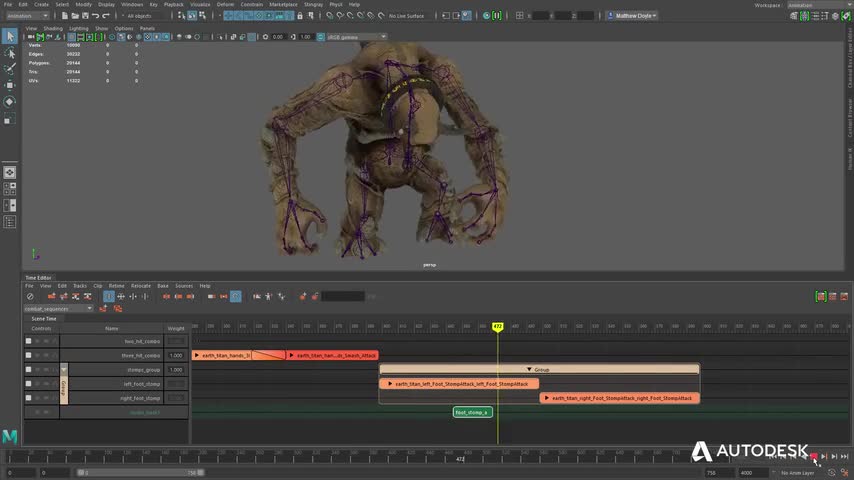Click the yellow 472 current-time marker
Image resolution: width=854 pixels, height=480 pixels.
pos(497,327)
